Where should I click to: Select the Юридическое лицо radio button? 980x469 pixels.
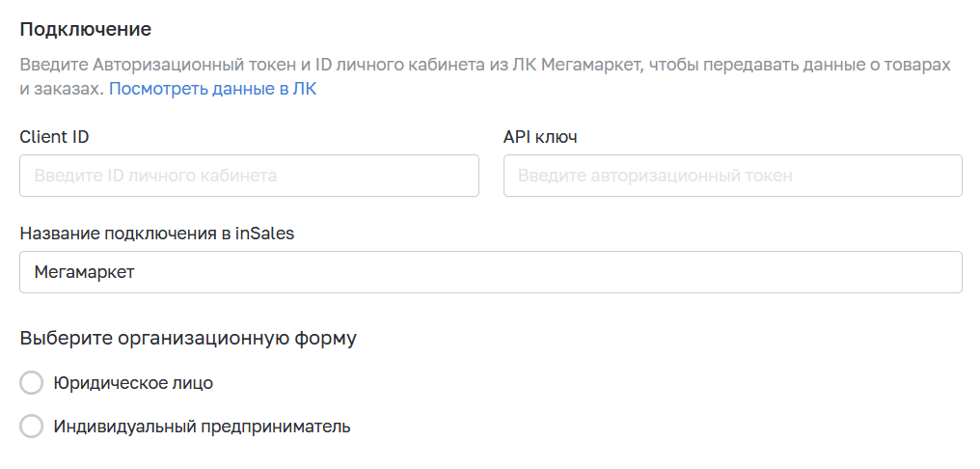(31, 383)
